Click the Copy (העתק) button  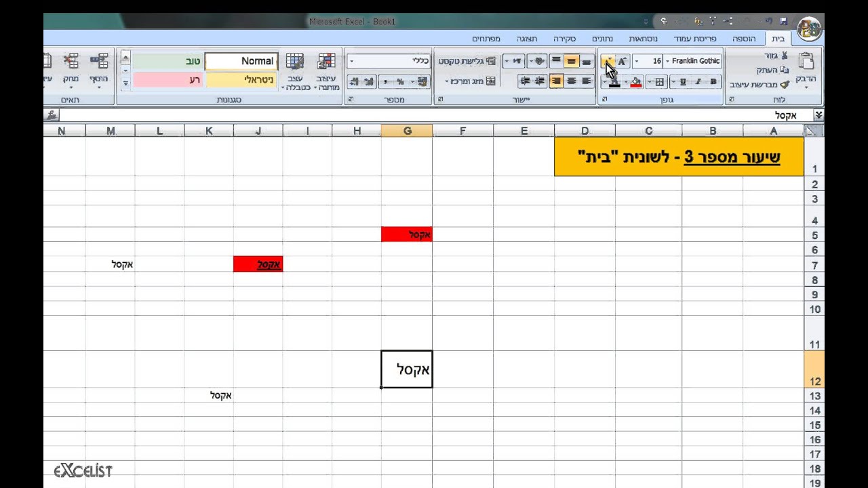[772, 70]
